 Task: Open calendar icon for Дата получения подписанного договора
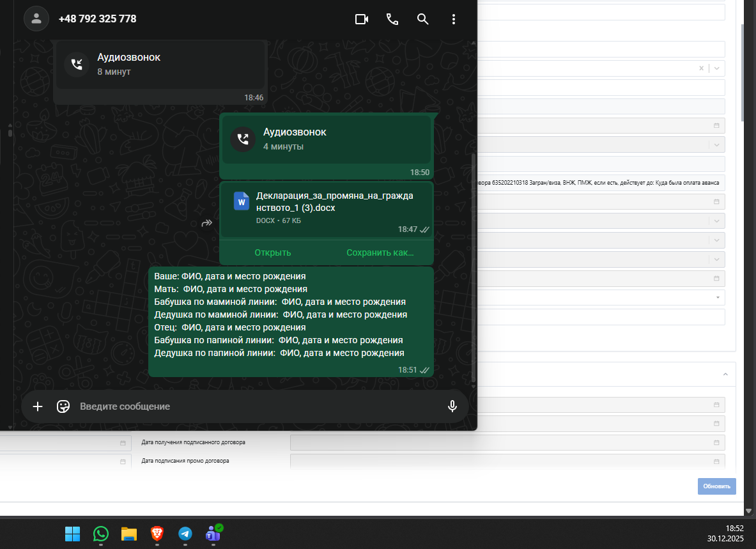pyautogui.click(x=716, y=442)
